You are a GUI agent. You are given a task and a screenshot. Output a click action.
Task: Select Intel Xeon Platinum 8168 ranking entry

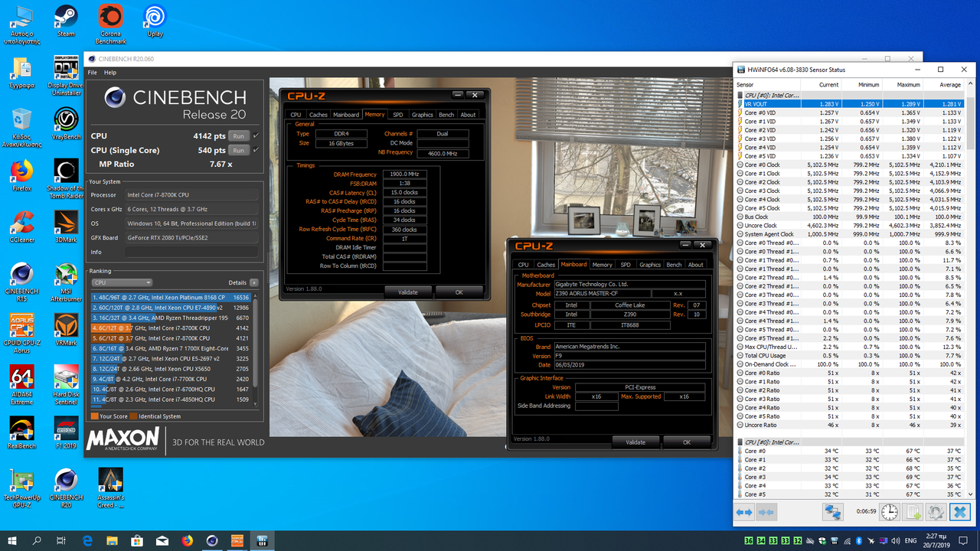point(171,298)
